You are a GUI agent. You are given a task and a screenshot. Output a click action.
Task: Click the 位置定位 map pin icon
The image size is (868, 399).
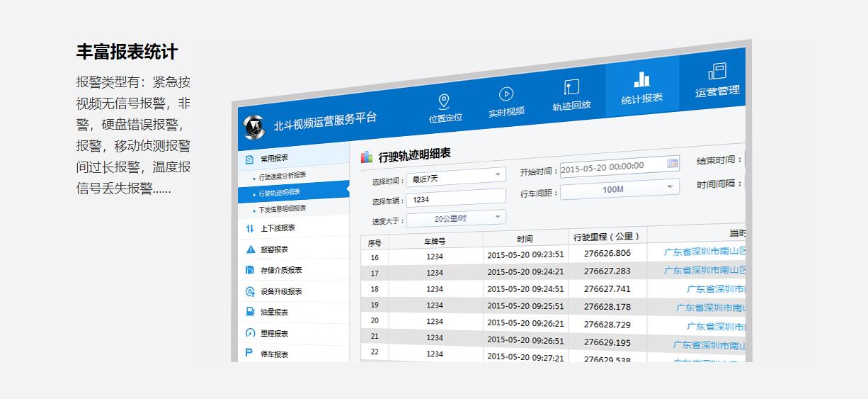pos(444,101)
